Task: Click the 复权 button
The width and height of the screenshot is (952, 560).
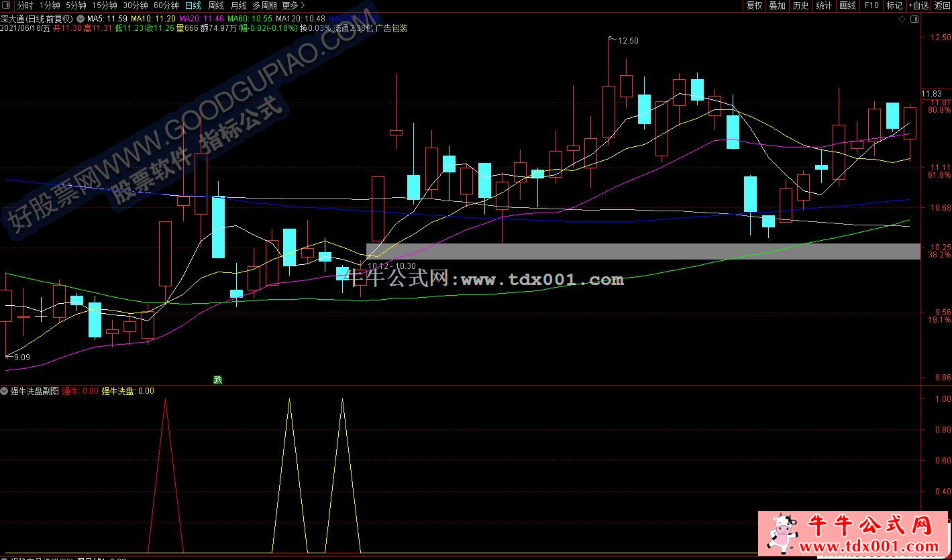Action: [754, 5]
